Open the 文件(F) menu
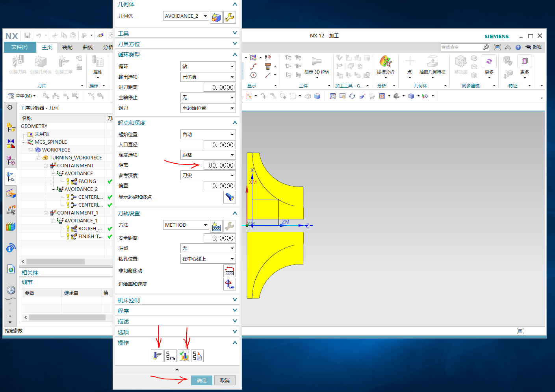The width and height of the screenshot is (555, 392). click(20, 47)
